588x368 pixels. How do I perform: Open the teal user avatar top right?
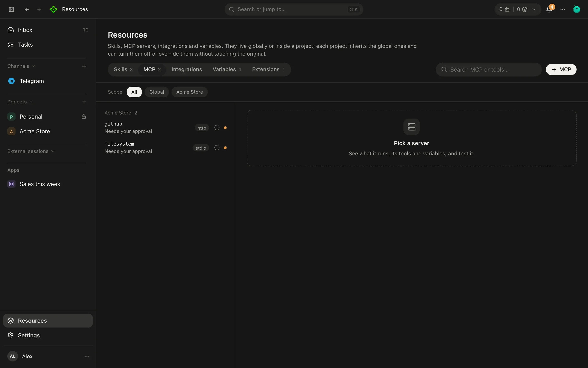pyautogui.click(x=577, y=9)
